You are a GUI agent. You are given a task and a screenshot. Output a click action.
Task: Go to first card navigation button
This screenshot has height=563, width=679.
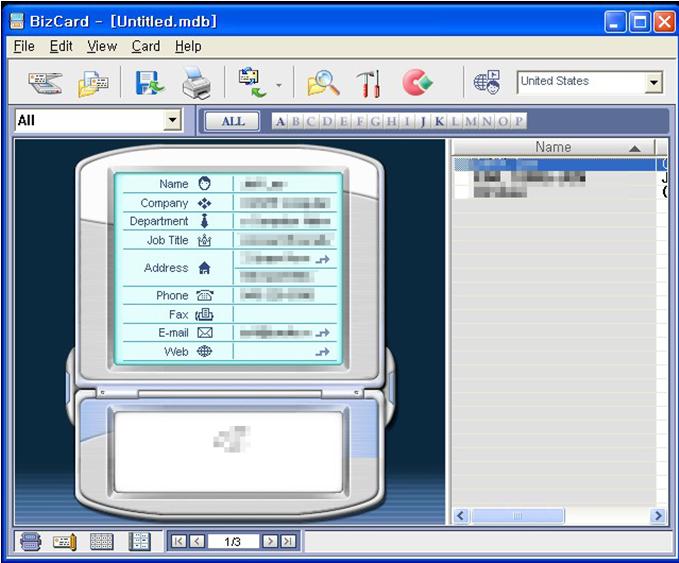point(179,541)
